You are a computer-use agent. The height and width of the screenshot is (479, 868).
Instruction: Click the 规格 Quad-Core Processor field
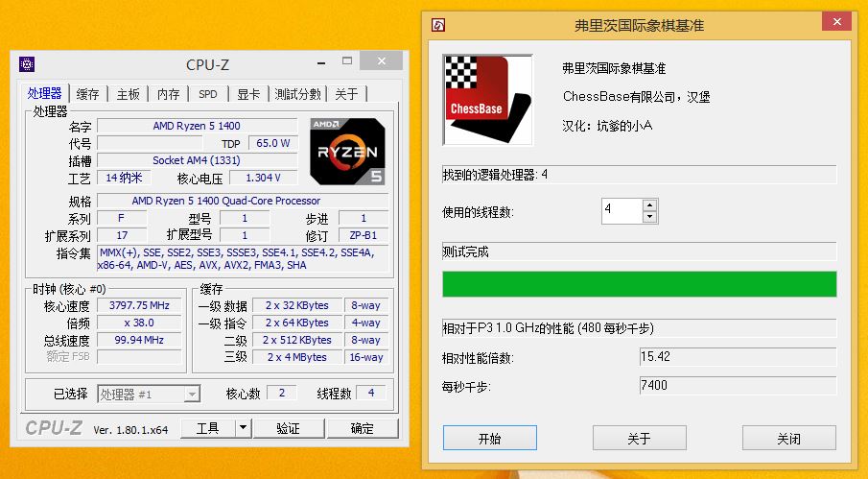point(243,201)
